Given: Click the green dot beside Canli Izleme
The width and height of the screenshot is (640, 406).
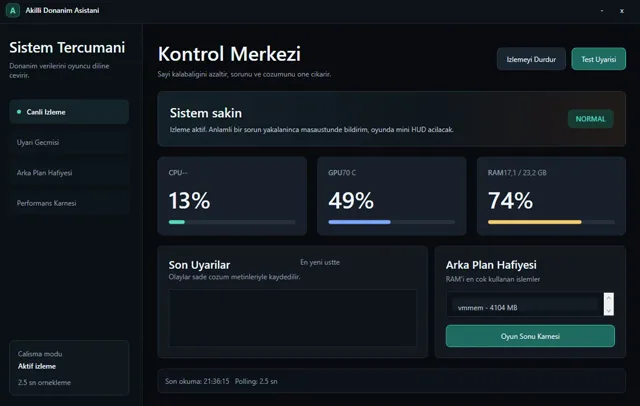Looking at the screenshot, I should 19,112.
